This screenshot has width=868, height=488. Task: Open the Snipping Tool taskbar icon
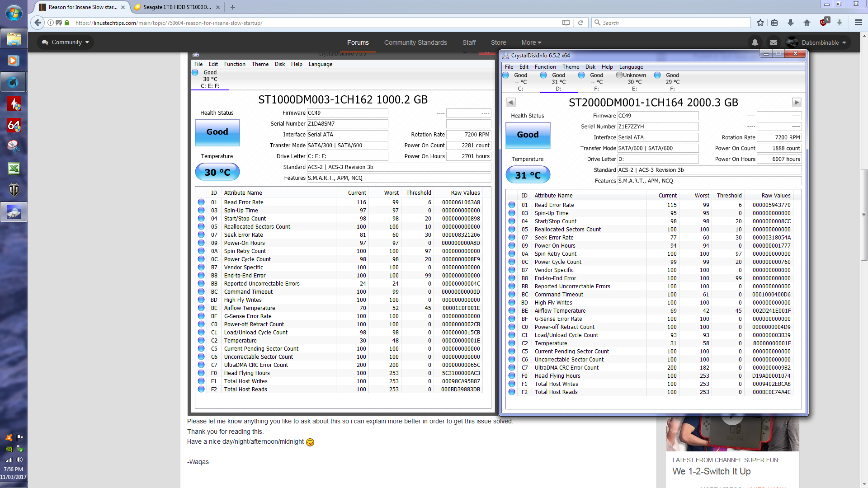(x=14, y=146)
